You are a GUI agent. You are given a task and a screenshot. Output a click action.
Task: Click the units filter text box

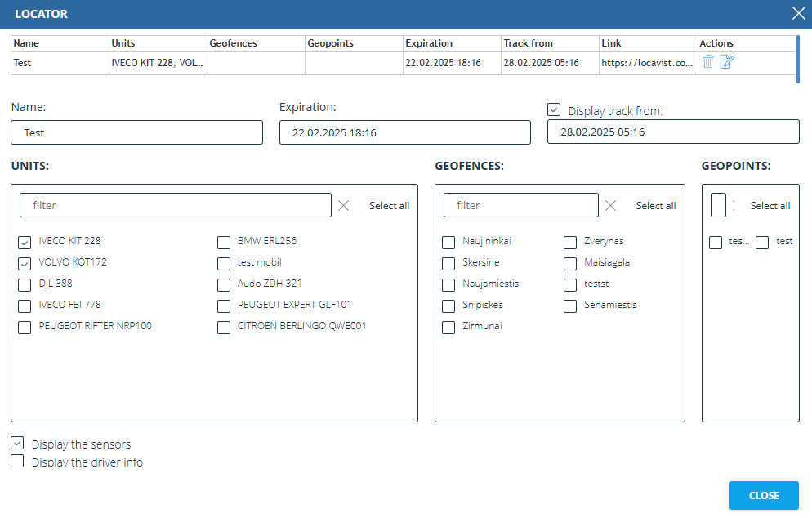click(175, 205)
